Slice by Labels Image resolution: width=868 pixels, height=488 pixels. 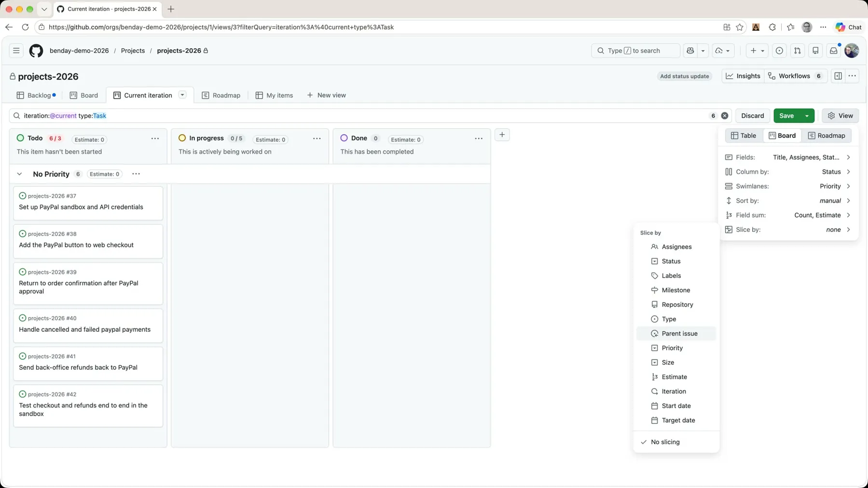[676, 276]
